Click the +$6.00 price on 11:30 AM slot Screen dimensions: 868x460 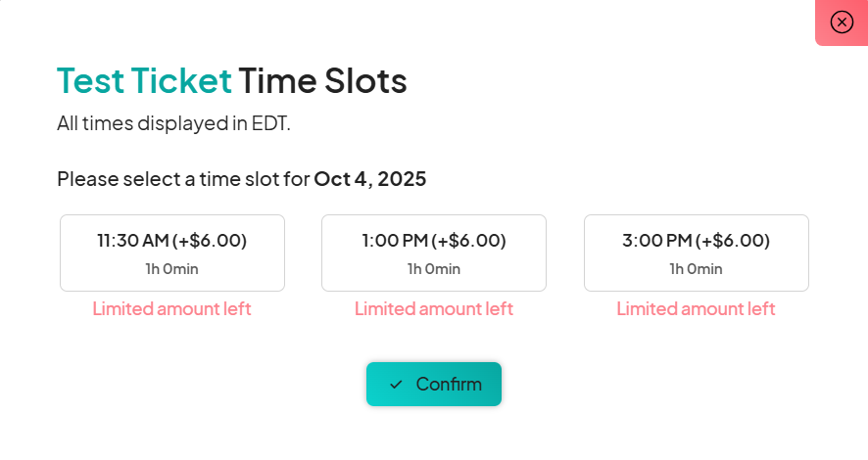(210, 241)
